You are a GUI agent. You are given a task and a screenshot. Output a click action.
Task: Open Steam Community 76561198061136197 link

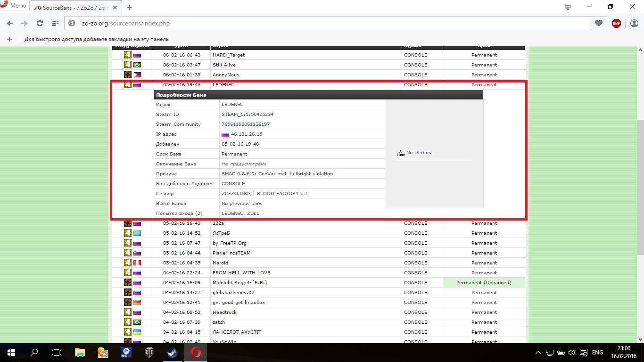point(246,124)
